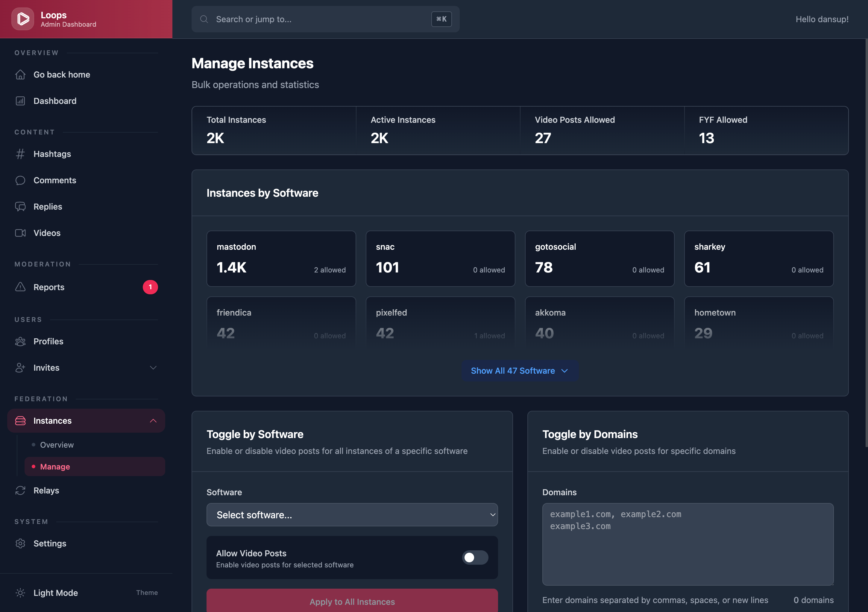This screenshot has width=868, height=612.
Task: Open Dashboard via its chart icon
Action: point(20,101)
